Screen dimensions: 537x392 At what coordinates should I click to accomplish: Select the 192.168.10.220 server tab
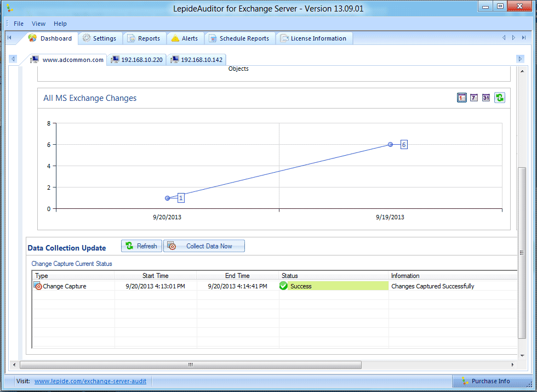(137, 60)
